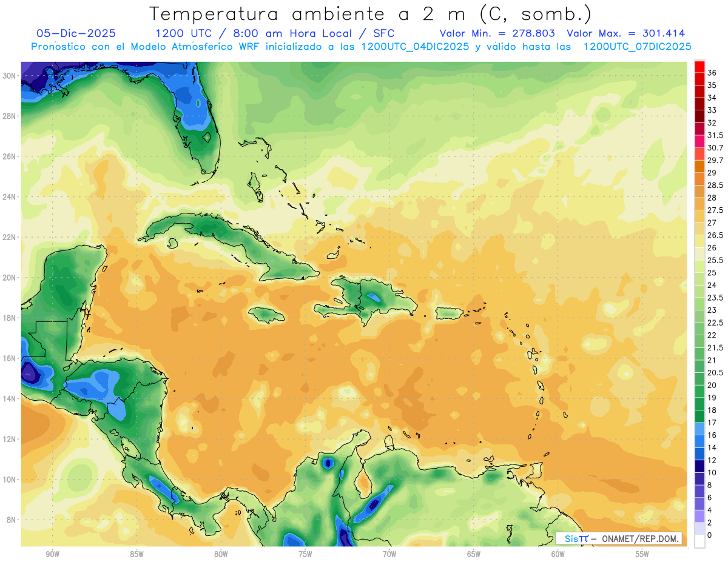
Task: Click the color scale label '27.5'
Action: coord(715,210)
